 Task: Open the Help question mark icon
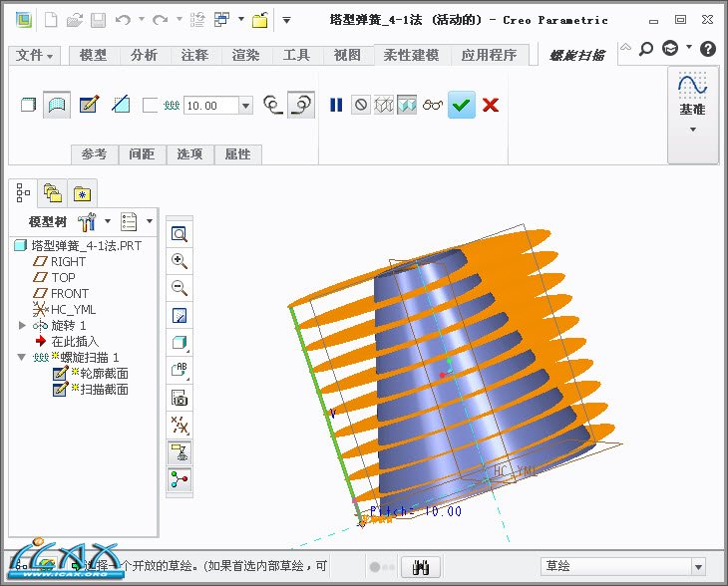[708, 48]
